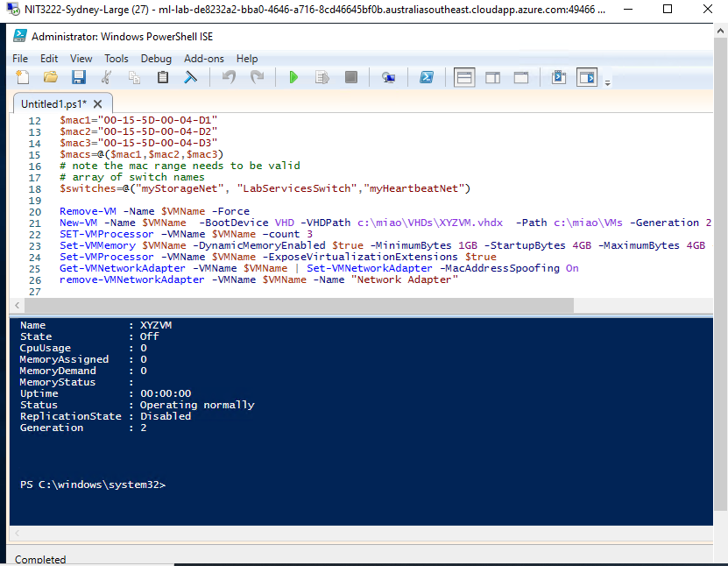The width and height of the screenshot is (728, 566).
Task: Close the Untitled1.ps1 tab
Action: pos(97,104)
